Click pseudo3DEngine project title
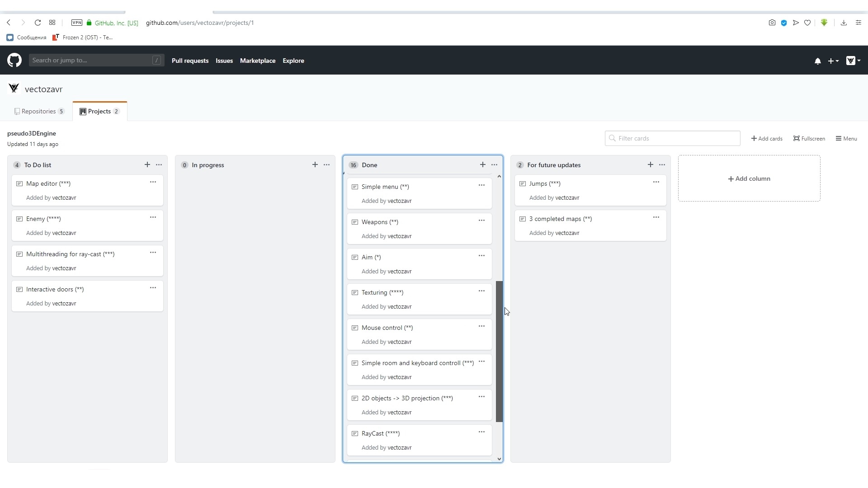Viewport: 868px width, 488px height. [32, 133]
